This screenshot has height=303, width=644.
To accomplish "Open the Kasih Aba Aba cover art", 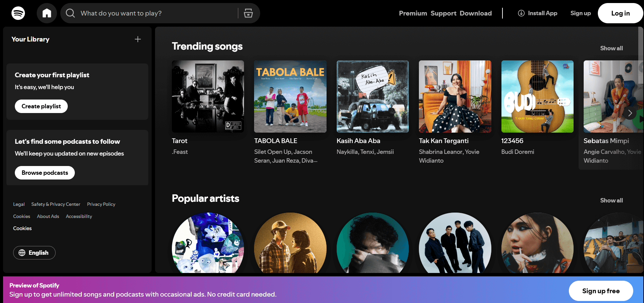I will coord(373,97).
